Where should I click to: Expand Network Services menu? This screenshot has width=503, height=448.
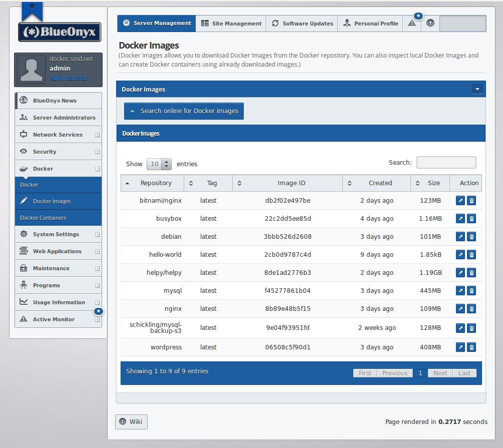[x=97, y=135]
